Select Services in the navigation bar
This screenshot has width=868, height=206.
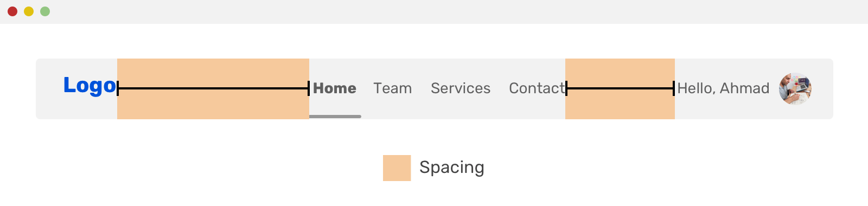pyautogui.click(x=461, y=88)
